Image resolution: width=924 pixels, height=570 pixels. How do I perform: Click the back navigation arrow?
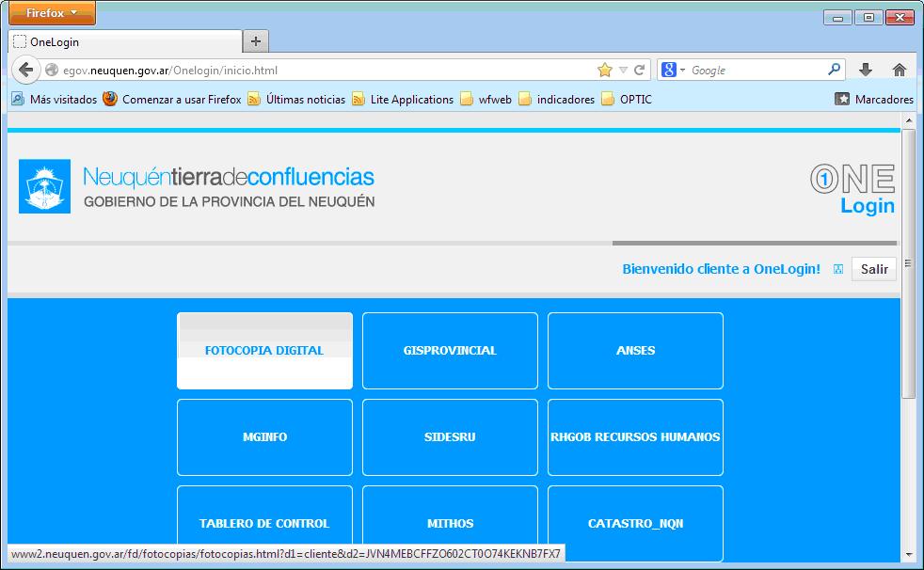(25, 70)
